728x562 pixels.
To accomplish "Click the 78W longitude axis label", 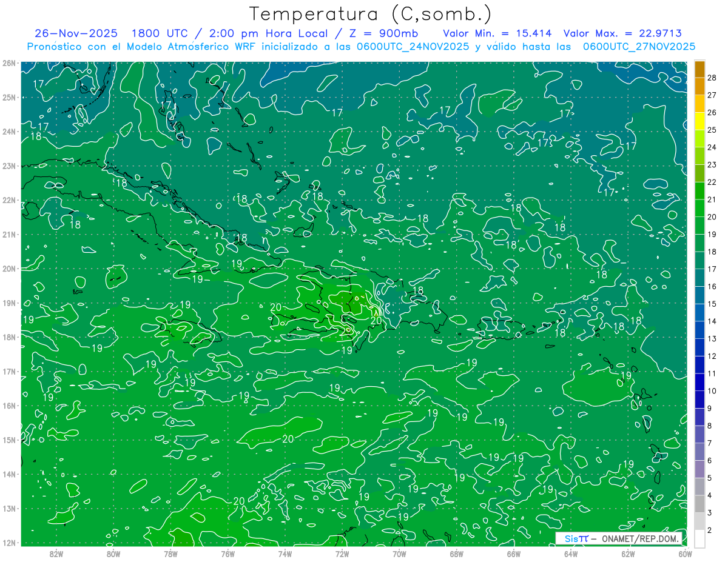I will pyautogui.click(x=170, y=553).
